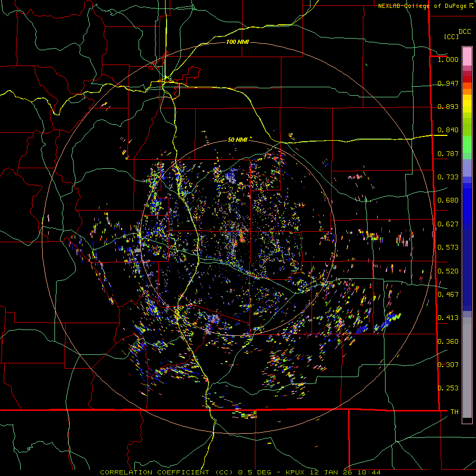Viewport: 476px width, 476px height.
Task: Click the 0.307 scale value
Action: (448, 365)
